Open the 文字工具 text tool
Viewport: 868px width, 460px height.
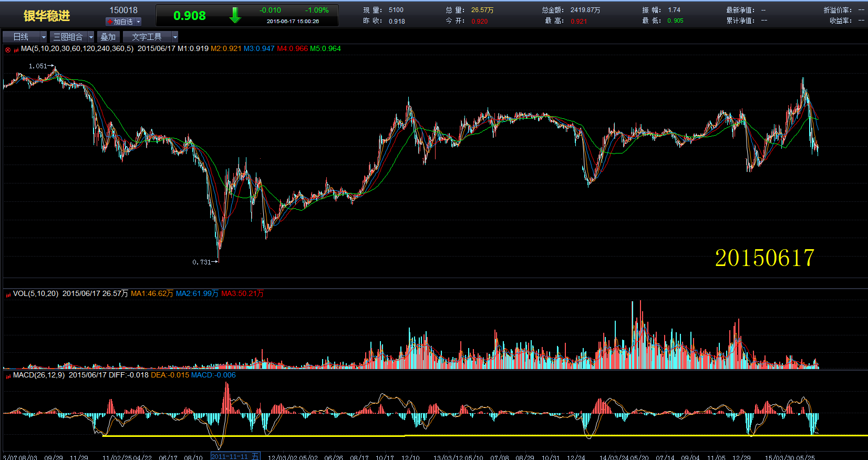[x=147, y=37]
